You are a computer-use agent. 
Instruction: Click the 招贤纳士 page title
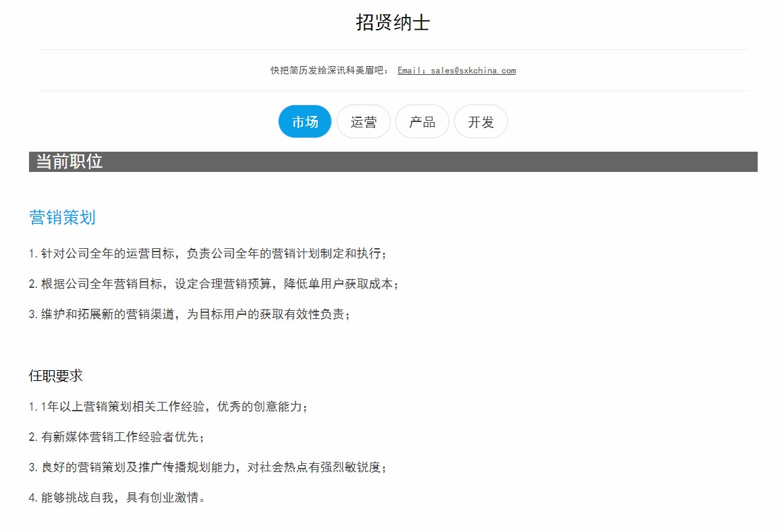[x=393, y=23]
